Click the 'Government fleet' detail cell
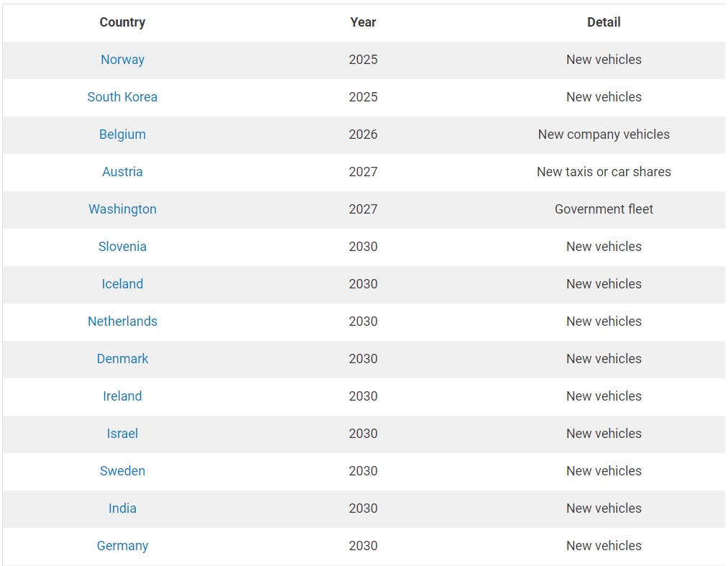Viewport: 728px width, 566px height. pyautogui.click(x=604, y=209)
